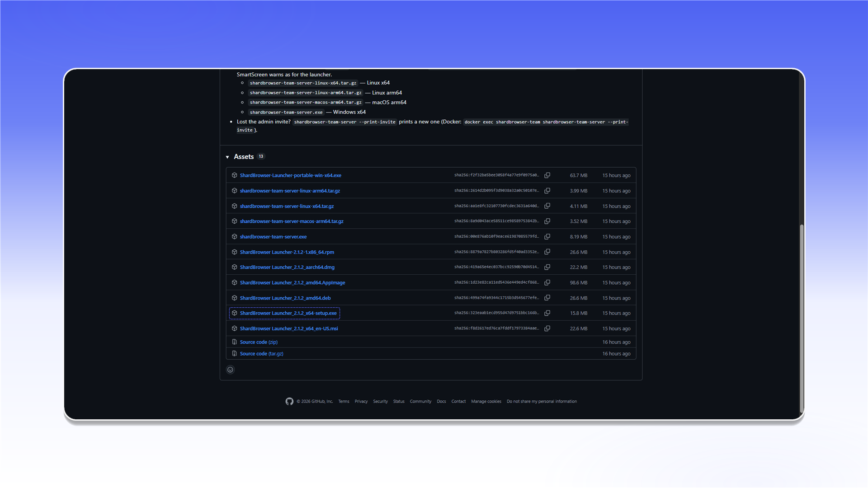The image size is (868, 488).
Task: Click the page vertical scrollbar thumb
Action: click(x=802, y=318)
